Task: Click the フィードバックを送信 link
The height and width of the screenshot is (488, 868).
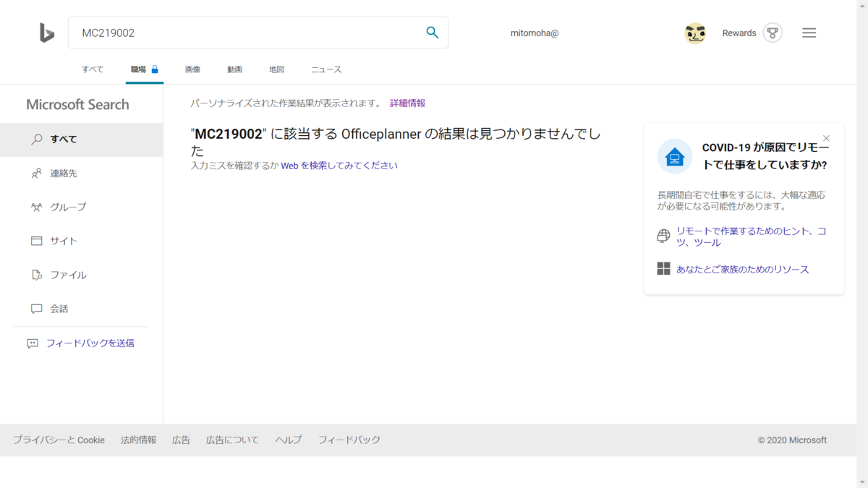Action: 90,343
